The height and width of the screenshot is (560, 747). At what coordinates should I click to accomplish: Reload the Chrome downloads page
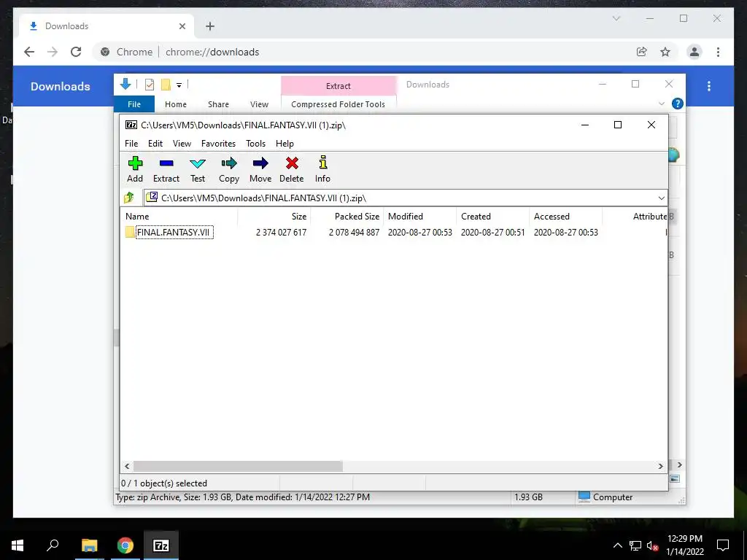pyautogui.click(x=76, y=52)
